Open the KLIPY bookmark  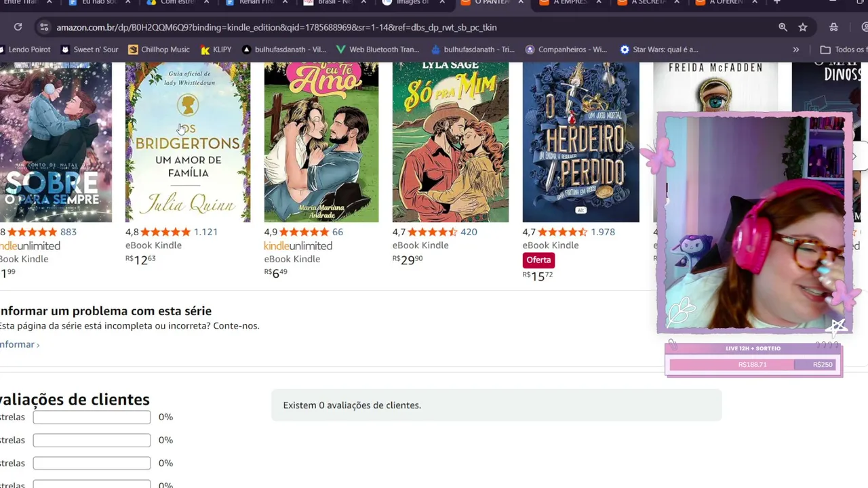coord(216,49)
